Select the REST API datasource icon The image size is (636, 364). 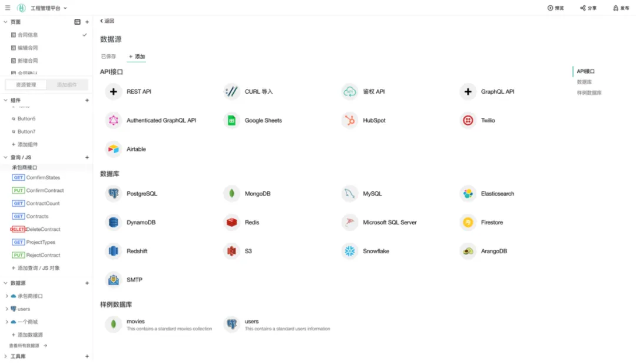pyautogui.click(x=114, y=92)
